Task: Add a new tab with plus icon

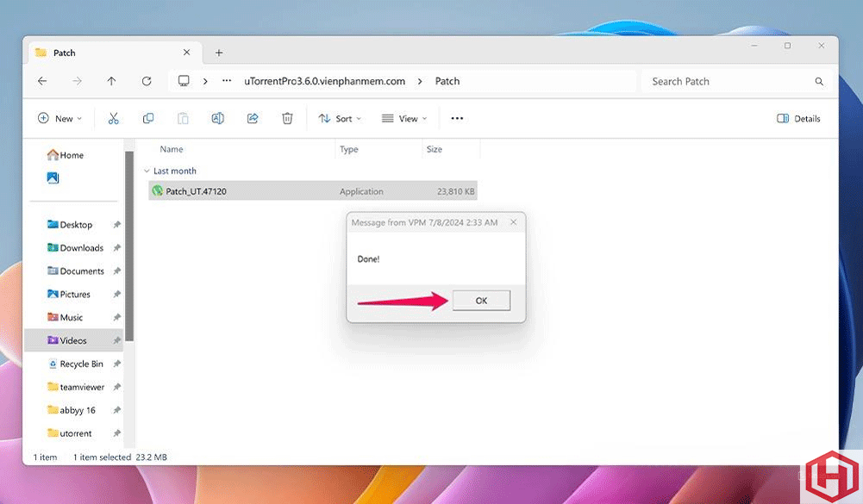Action: (219, 53)
